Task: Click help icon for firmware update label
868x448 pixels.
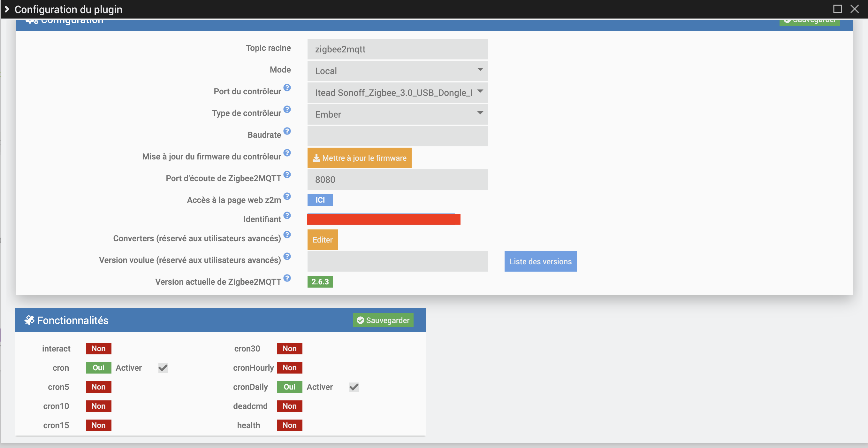Action: click(x=287, y=153)
